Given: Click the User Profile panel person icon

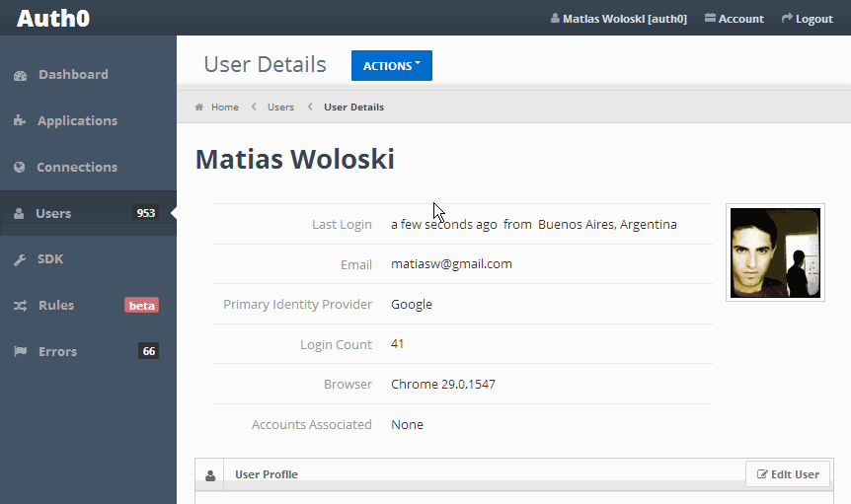Looking at the screenshot, I should point(210,475).
